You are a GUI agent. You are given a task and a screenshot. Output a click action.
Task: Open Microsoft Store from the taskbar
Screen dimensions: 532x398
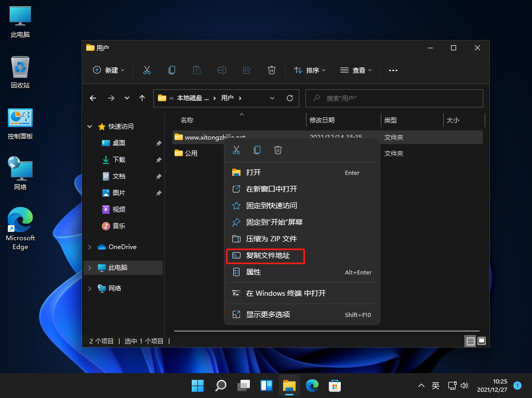334,386
